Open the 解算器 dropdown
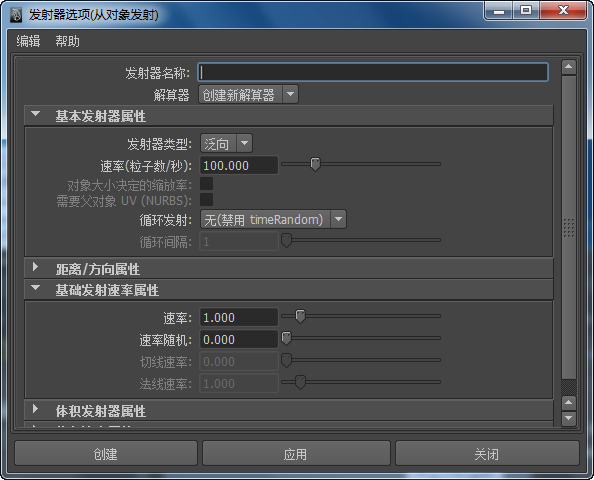594x480 pixels. (248, 94)
